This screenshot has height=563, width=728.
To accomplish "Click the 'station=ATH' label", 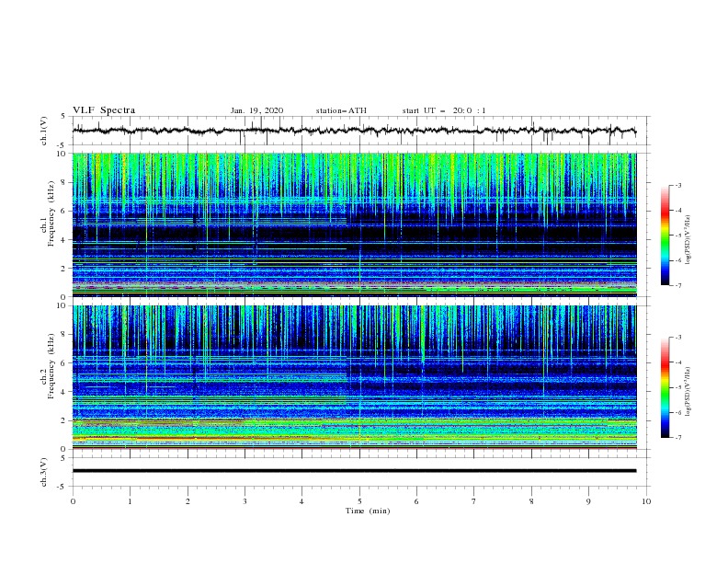I will pyautogui.click(x=341, y=110).
